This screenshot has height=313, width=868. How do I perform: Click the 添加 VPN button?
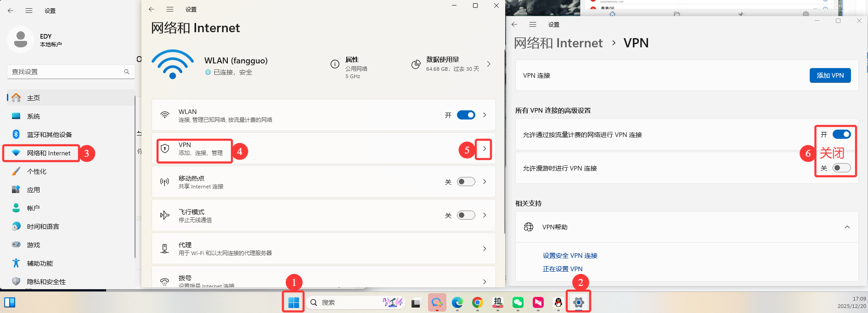pyautogui.click(x=830, y=75)
